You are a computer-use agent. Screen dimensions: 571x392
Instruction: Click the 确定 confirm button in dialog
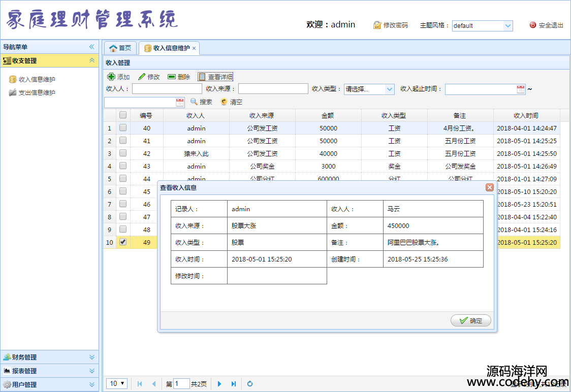click(x=471, y=321)
